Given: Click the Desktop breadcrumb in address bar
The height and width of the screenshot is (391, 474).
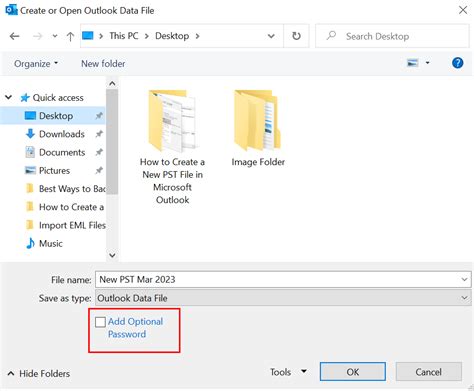Looking at the screenshot, I should point(172,36).
